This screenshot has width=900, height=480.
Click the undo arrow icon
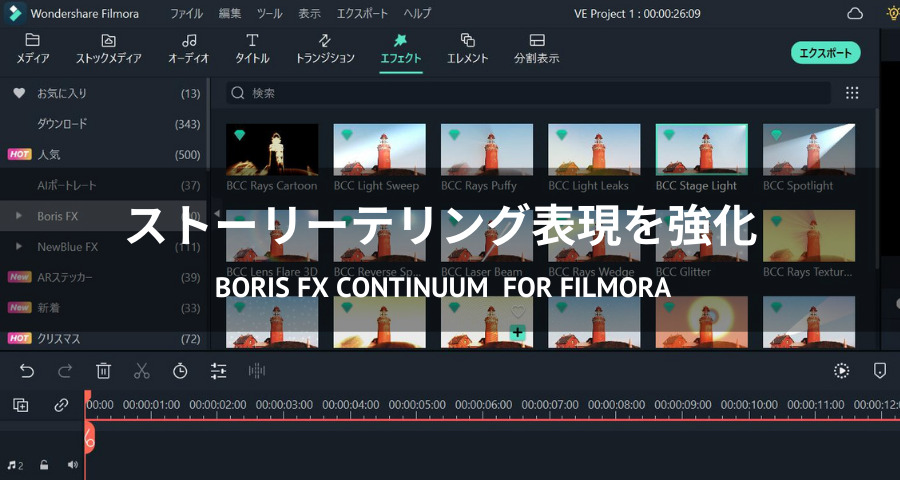click(x=27, y=371)
